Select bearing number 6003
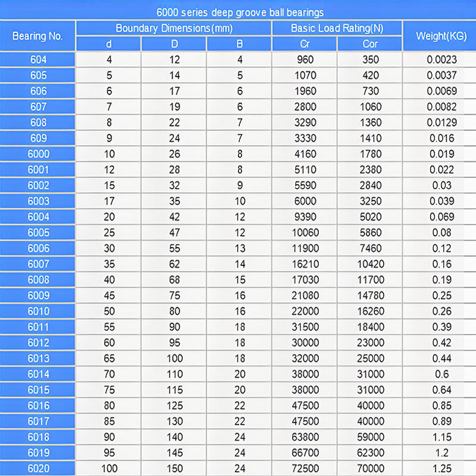 [x=38, y=201]
